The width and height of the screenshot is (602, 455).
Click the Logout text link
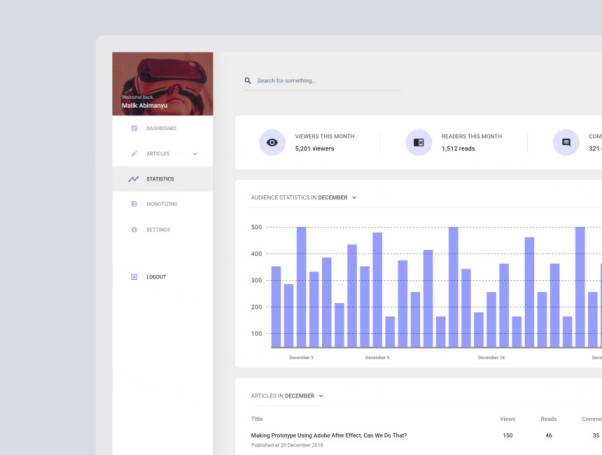pos(156,277)
